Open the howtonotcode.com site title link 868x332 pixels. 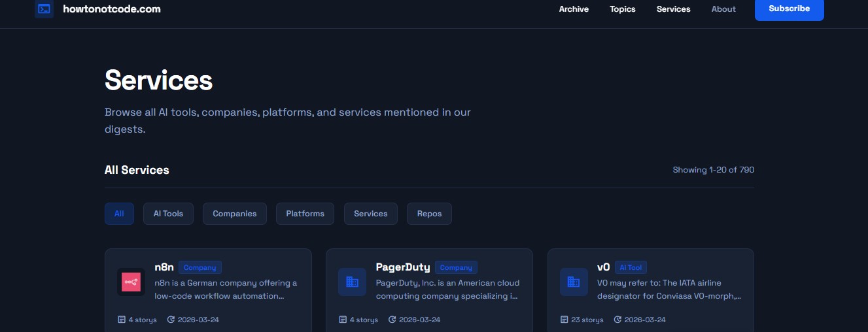click(x=112, y=9)
